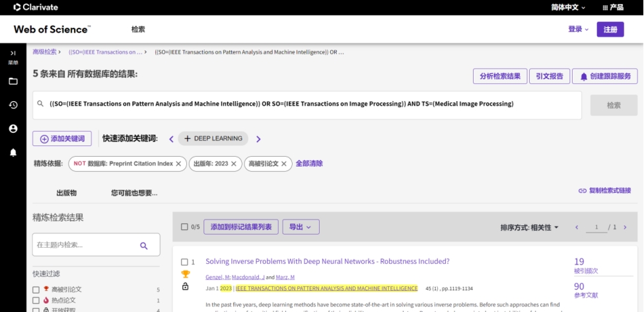
Task: Open the user profile icon in sidebar
Action: pyautogui.click(x=13, y=129)
